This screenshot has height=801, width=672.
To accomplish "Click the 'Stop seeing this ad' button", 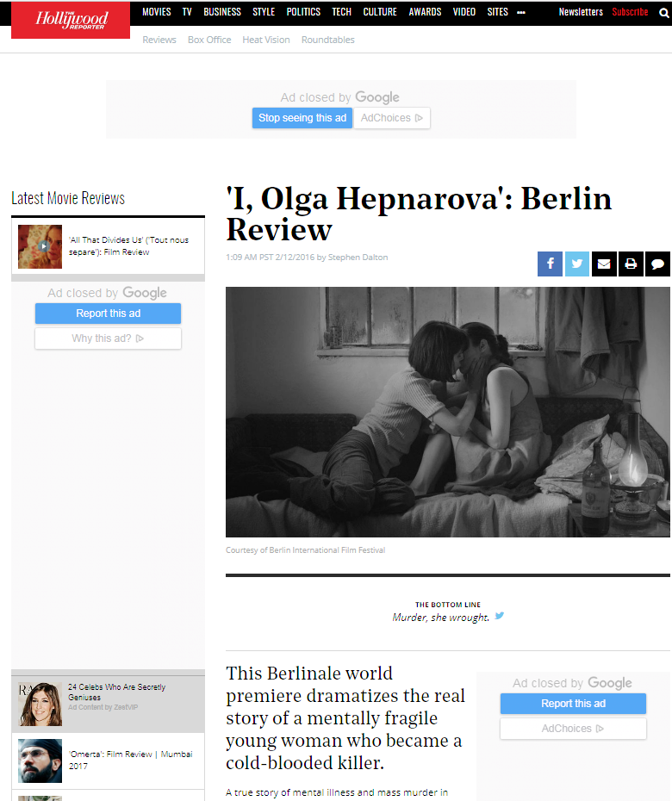I will point(302,118).
